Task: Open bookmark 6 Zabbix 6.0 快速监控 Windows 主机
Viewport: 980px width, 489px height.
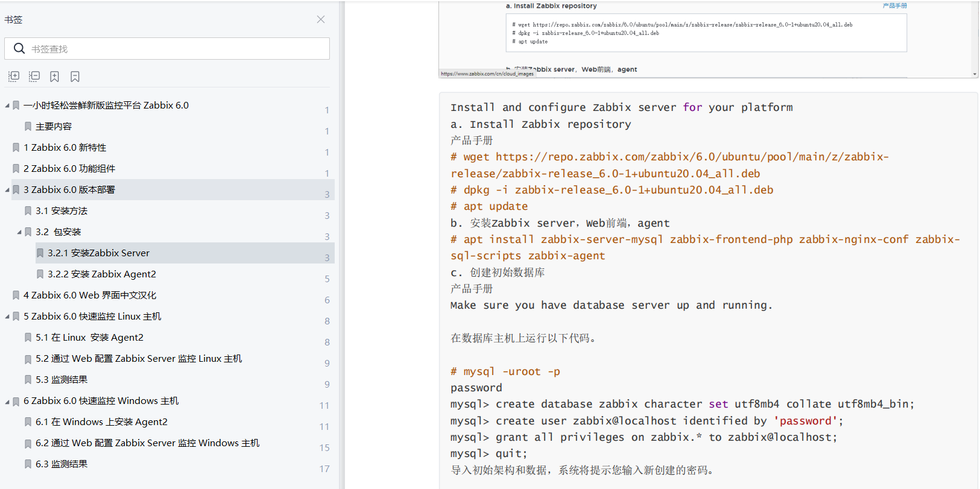Action: pos(101,400)
